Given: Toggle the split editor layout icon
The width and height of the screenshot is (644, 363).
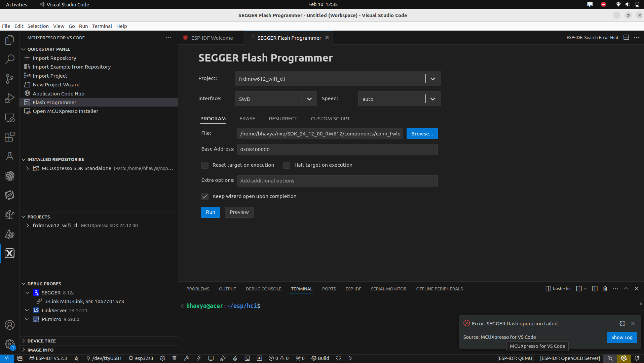Looking at the screenshot, I should click(626, 38).
